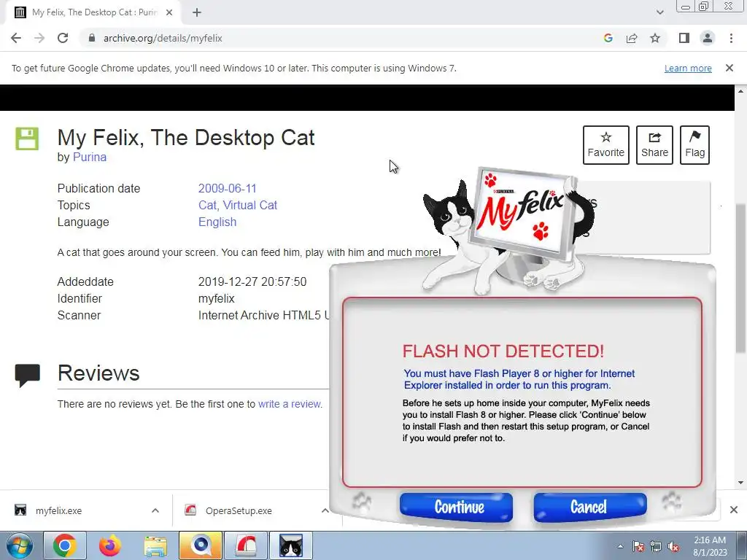Click the Favorite button

coord(606,145)
